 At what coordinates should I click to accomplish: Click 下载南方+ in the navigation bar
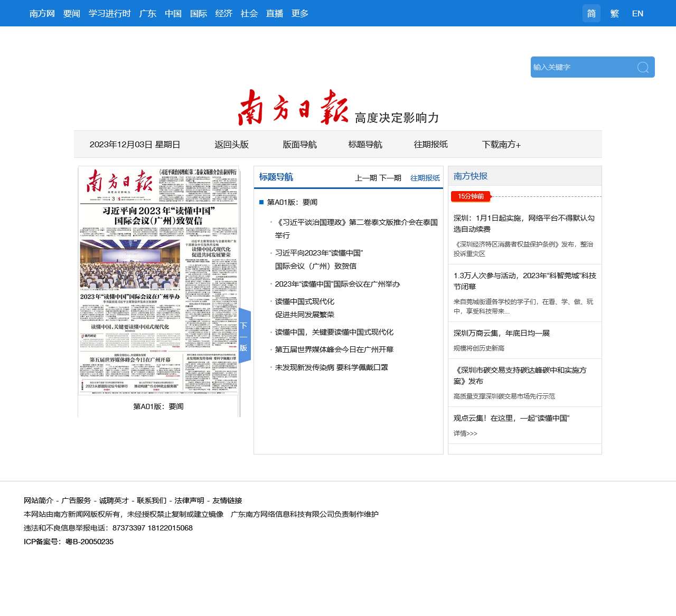[x=501, y=144]
